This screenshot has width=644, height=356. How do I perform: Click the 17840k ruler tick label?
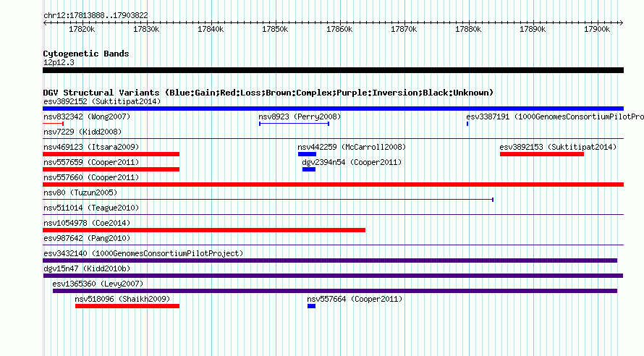coord(211,29)
